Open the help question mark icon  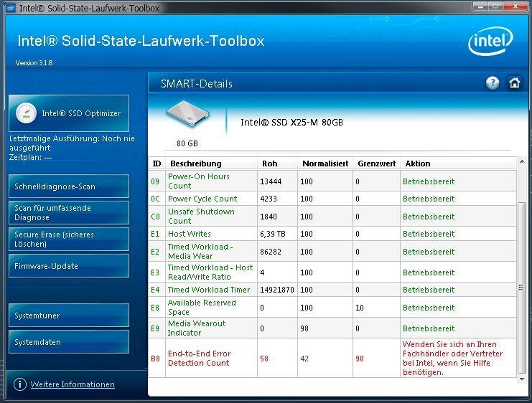click(x=493, y=82)
